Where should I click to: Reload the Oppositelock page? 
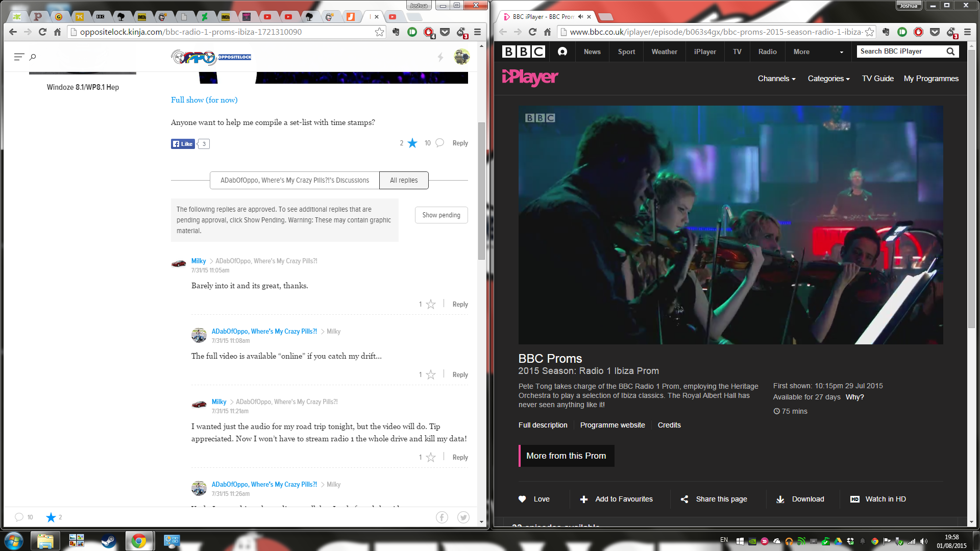pyautogui.click(x=42, y=32)
